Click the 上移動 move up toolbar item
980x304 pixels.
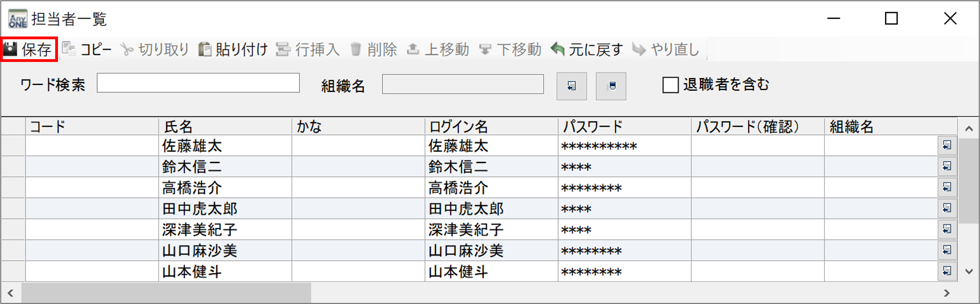(438, 50)
